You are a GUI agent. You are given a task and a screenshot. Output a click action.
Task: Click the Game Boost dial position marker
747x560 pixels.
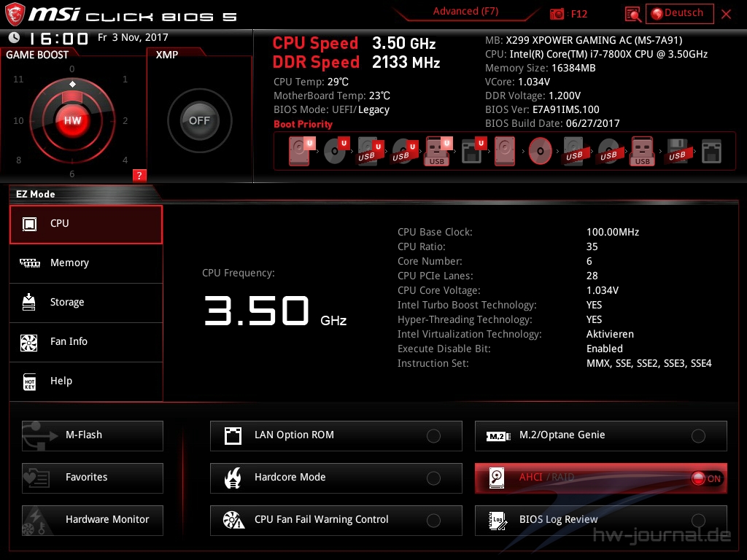pos(72,85)
